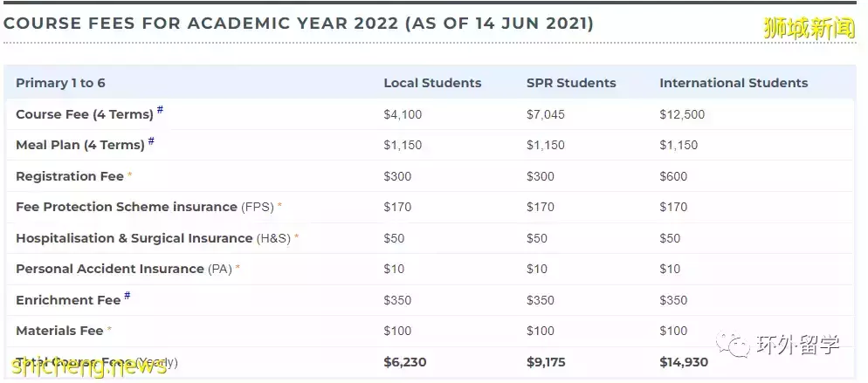Image resolution: width=868 pixels, height=383 pixels.
Task: Select the SPR Students column header
Action: tap(571, 83)
